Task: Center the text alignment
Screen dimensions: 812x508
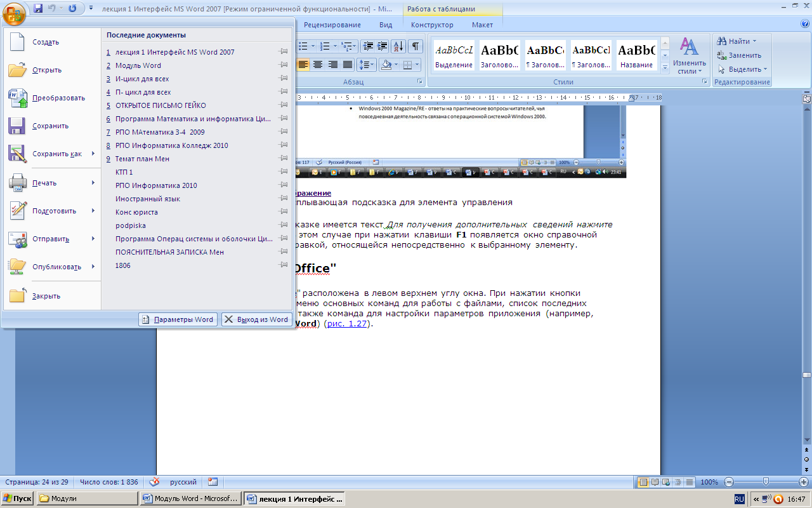Action: tap(317, 65)
